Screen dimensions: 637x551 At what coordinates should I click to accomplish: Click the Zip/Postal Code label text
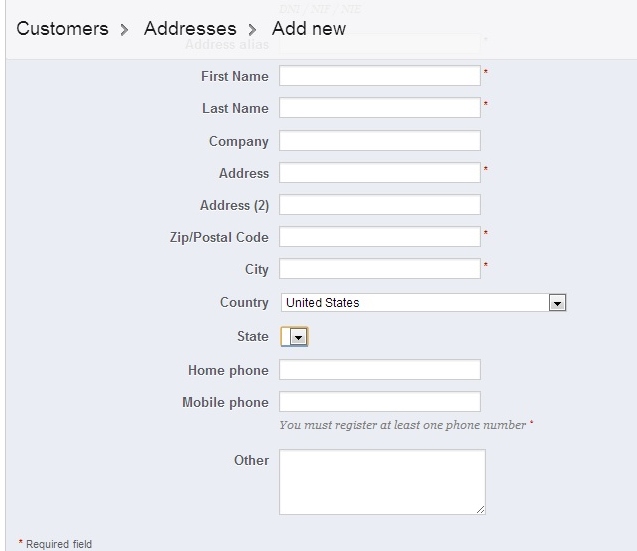coord(218,237)
